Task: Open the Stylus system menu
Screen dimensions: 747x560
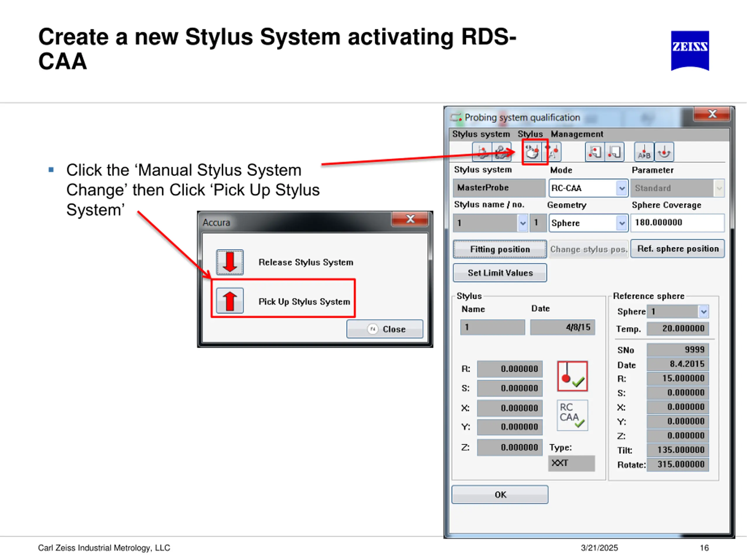Action: (481, 134)
